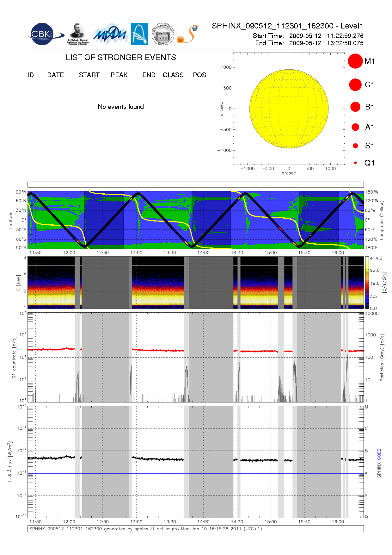Click the small Q1 red legend dot
The image size is (392, 555).
(355, 163)
